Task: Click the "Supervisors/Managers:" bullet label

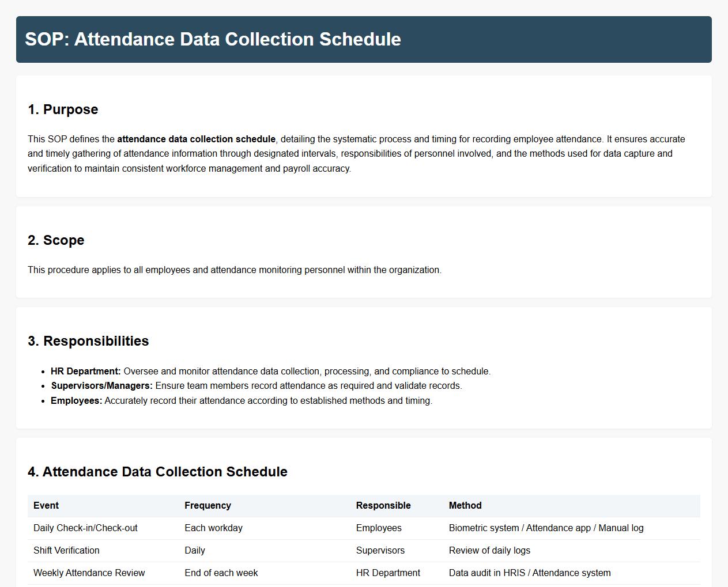Action: pyautogui.click(x=102, y=386)
